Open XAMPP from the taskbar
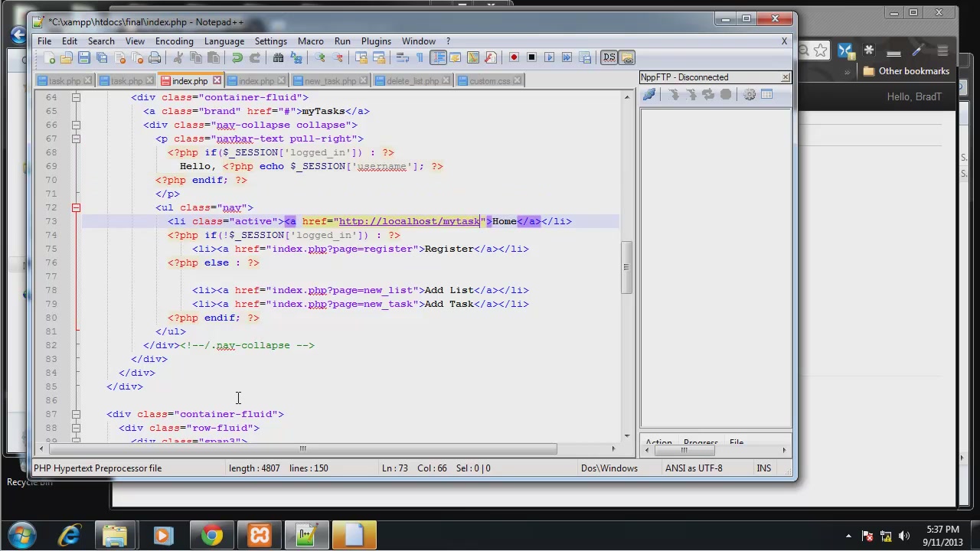The image size is (980, 551). click(260, 535)
